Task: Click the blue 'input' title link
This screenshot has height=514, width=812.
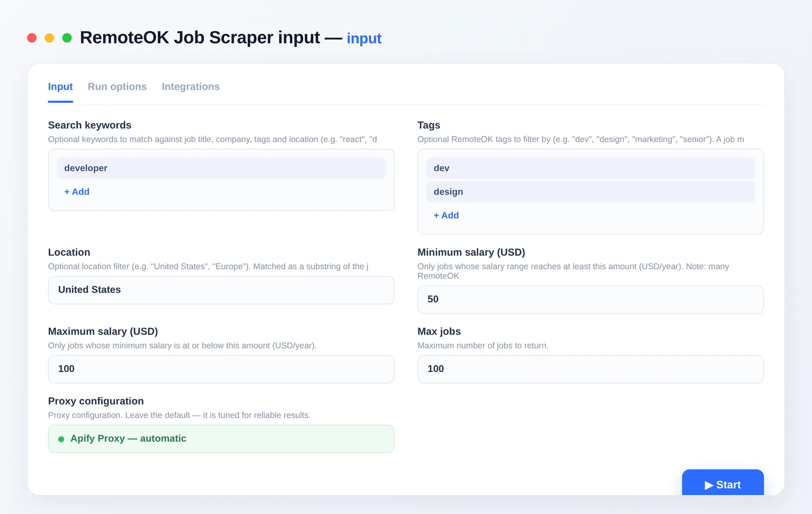Action: (364, 39)
